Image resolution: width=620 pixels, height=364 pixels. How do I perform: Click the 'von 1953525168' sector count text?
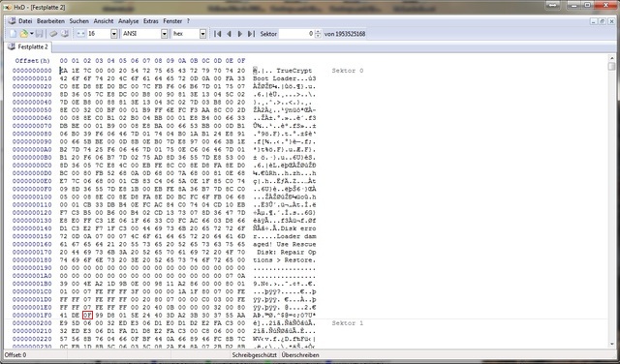click(345, 34)
